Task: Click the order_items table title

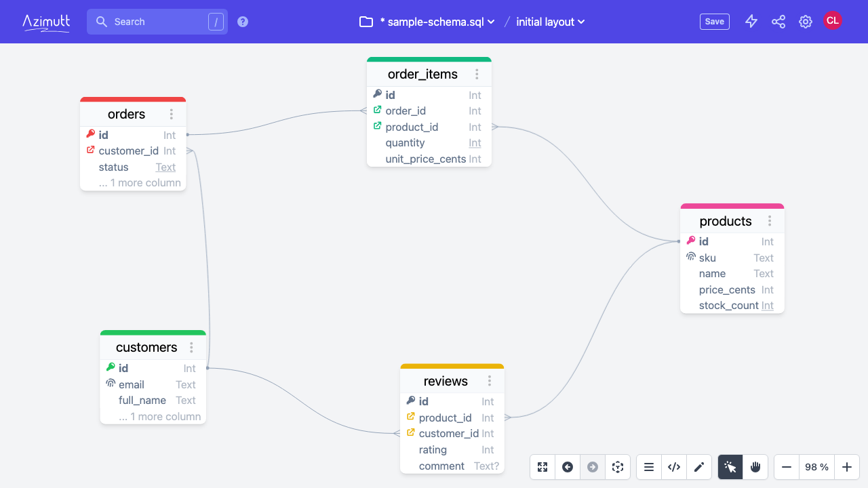Action: (x=422, y=74)
